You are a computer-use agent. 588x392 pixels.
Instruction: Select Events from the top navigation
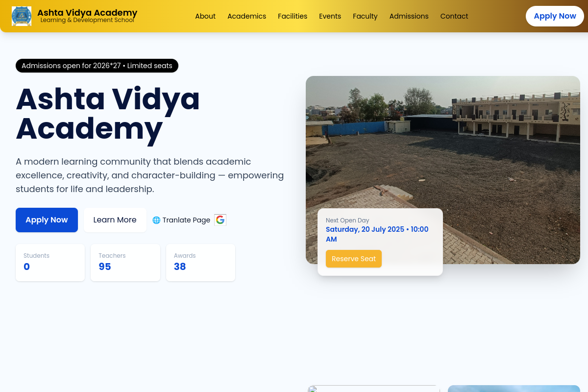(x=330, y=16)
